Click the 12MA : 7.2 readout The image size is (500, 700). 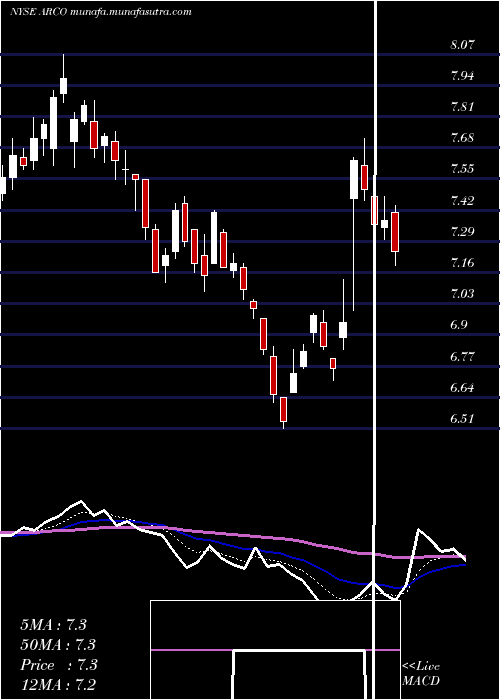(x=58, y=685)
